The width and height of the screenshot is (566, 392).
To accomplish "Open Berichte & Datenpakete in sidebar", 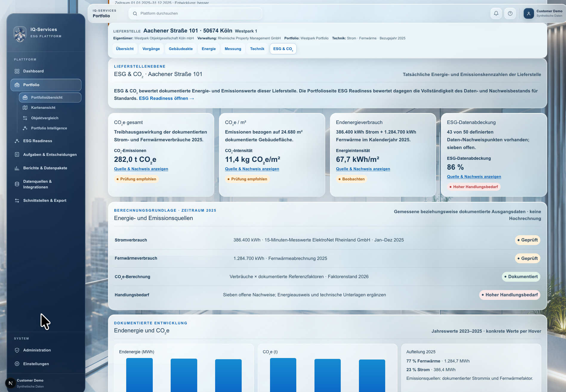I will [x=46, y=168].
